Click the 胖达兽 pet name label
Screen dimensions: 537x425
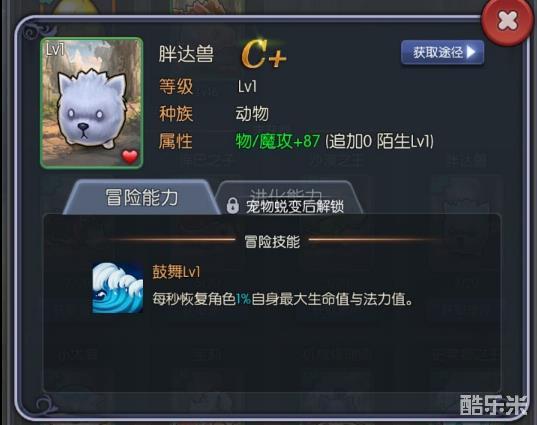tap(186, 54)
